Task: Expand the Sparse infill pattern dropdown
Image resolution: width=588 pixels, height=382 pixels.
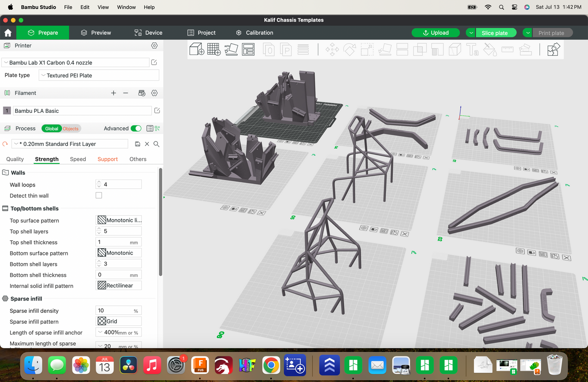Action: point(119,321)
